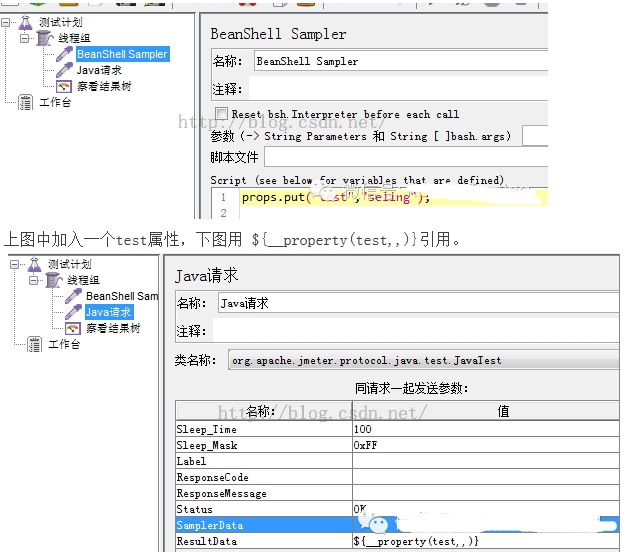
Task: Click the 察看结果树 icon in lower tree
Action: pos(73,328)
